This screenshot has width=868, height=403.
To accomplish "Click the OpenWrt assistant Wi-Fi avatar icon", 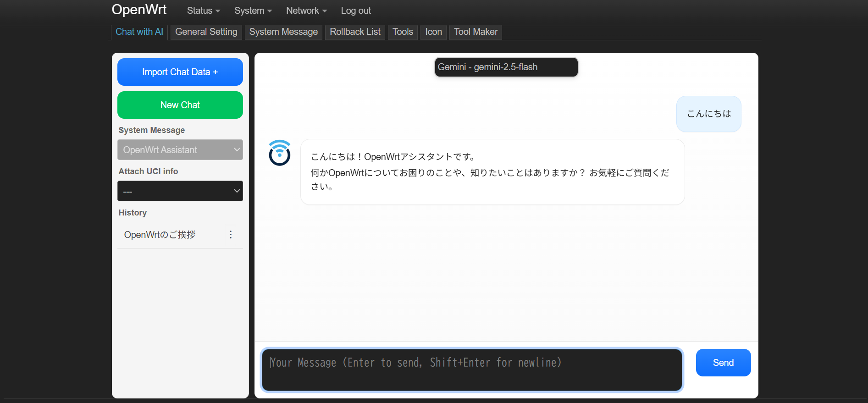I will 279,153.
